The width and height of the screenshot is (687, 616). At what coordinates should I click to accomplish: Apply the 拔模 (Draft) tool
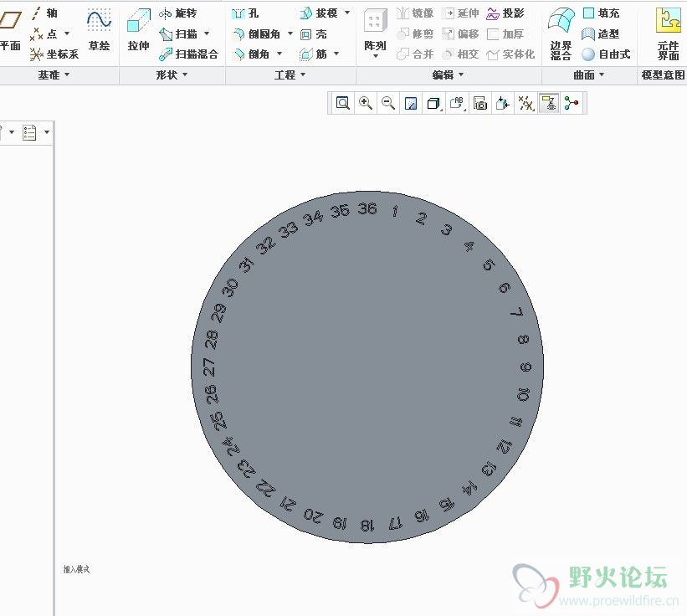point(319,13)
